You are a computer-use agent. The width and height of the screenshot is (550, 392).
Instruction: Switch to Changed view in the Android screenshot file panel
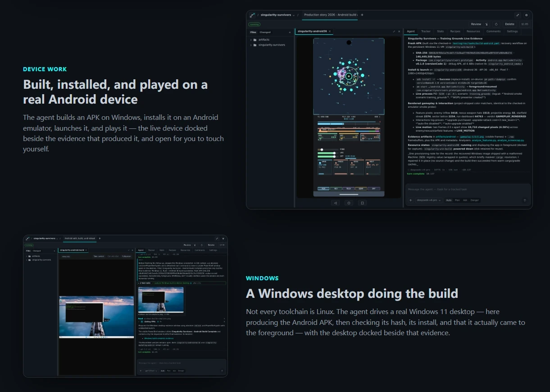[x=265, y=32]
